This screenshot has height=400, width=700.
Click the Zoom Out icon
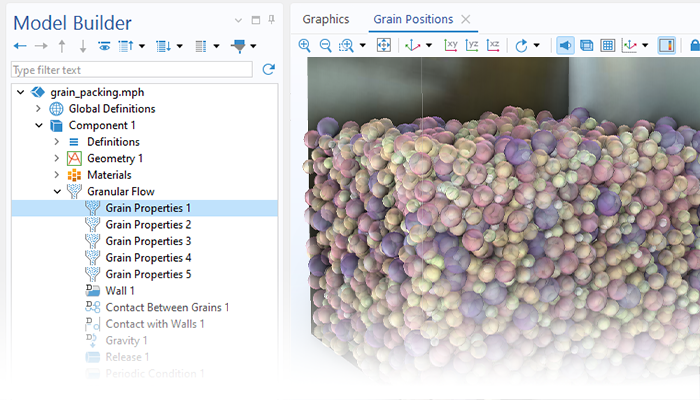pyautogui.click(x=324, y=45)
